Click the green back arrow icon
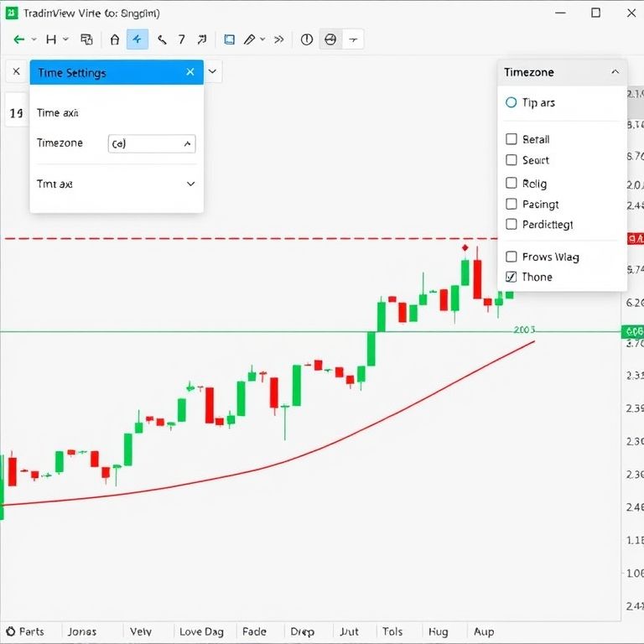The image size is (644, 644). pos(18,39)
